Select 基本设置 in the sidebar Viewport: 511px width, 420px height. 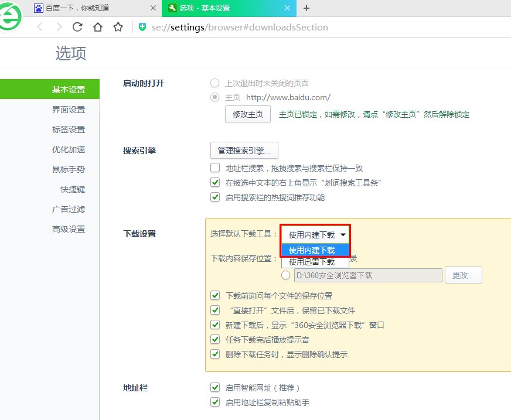[50, 89]
